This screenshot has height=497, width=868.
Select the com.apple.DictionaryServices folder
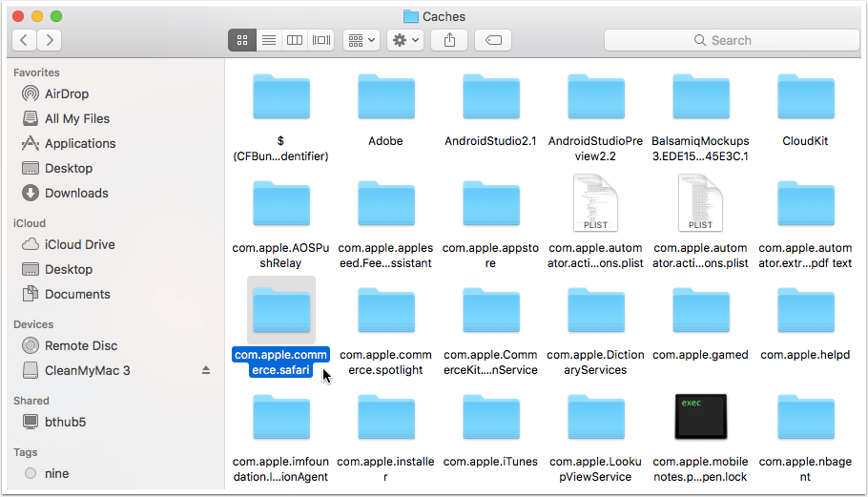click(x=595, y=310)
